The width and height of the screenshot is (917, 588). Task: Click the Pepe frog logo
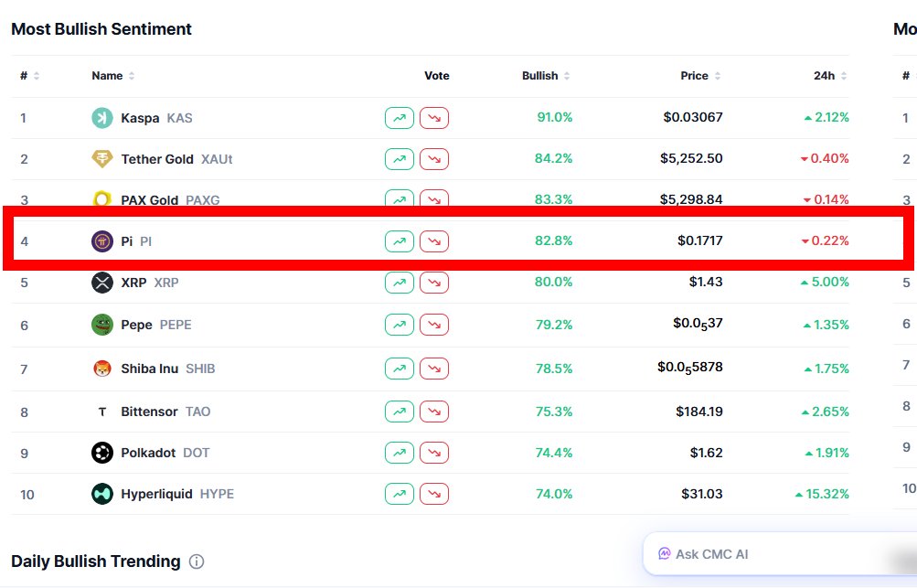coord(102,325)
